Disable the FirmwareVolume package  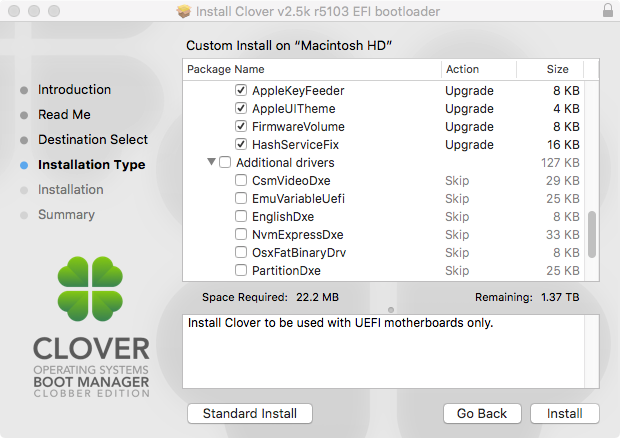pyautogui.click(x=241, y=127)
